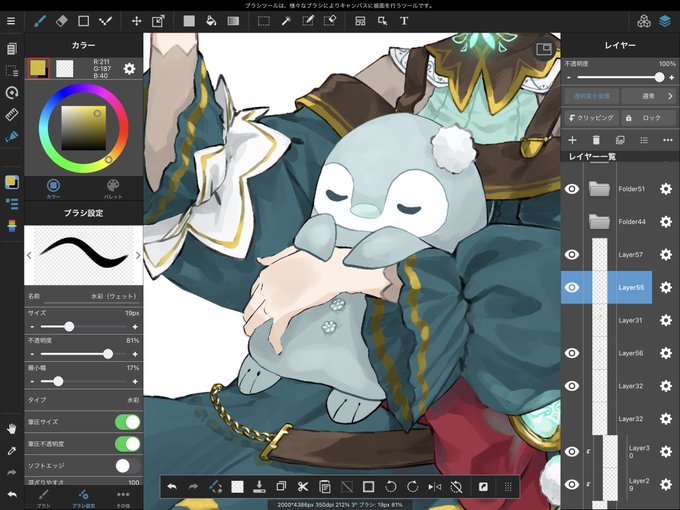Toggle the 筆圧不透明度 switch
The height and width of the screenshot is (510, 680).
point(128,444)
